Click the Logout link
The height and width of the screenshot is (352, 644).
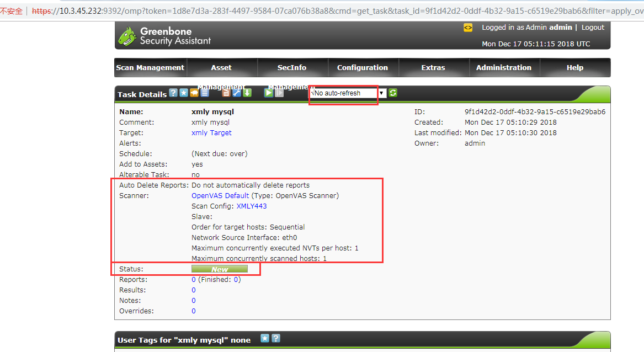593,28
